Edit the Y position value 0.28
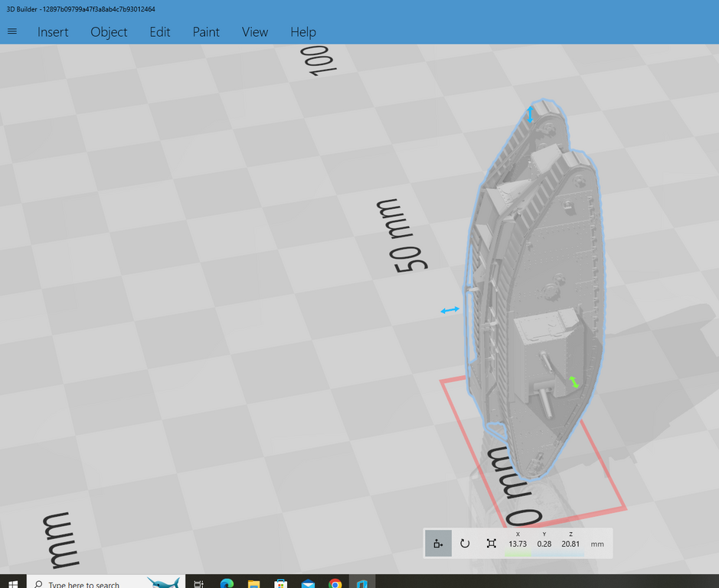719x588 pixels. pos(544,544)
